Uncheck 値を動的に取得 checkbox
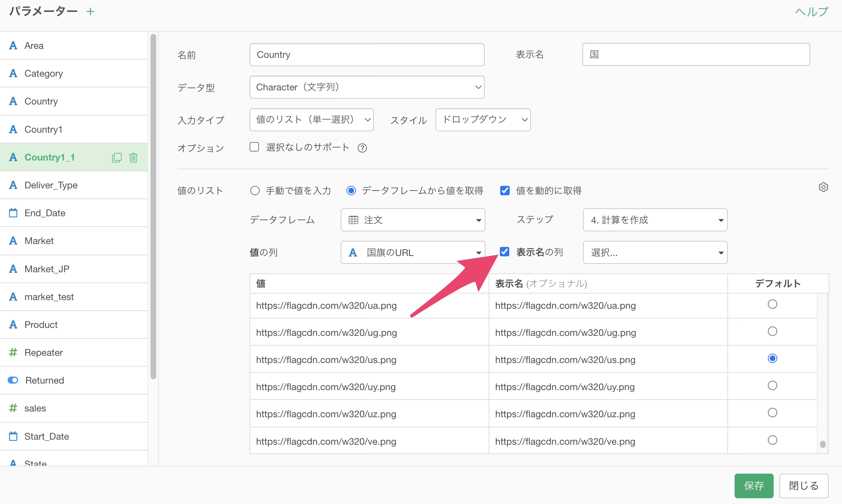The width and height of the screenshot is (842, 504). (x=505, y=191)
